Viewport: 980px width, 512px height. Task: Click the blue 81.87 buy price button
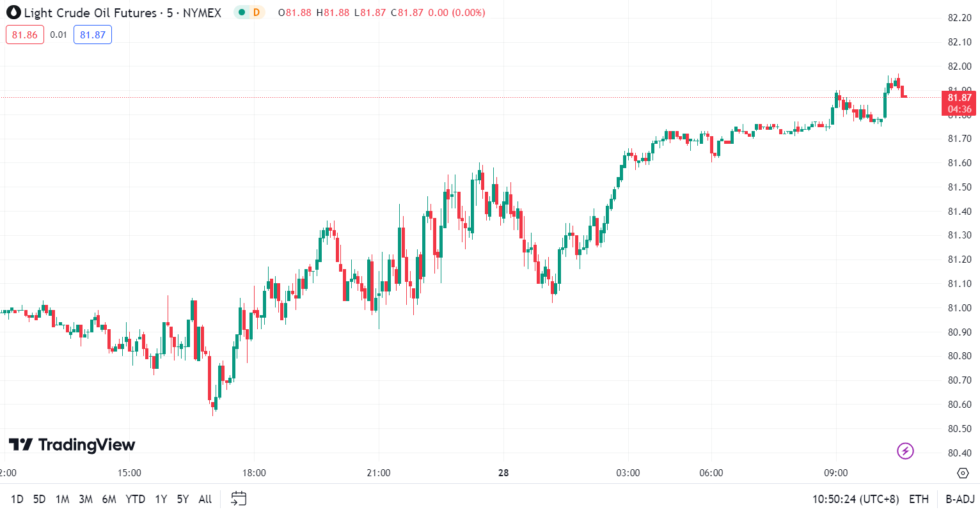[x=93, y=35]
